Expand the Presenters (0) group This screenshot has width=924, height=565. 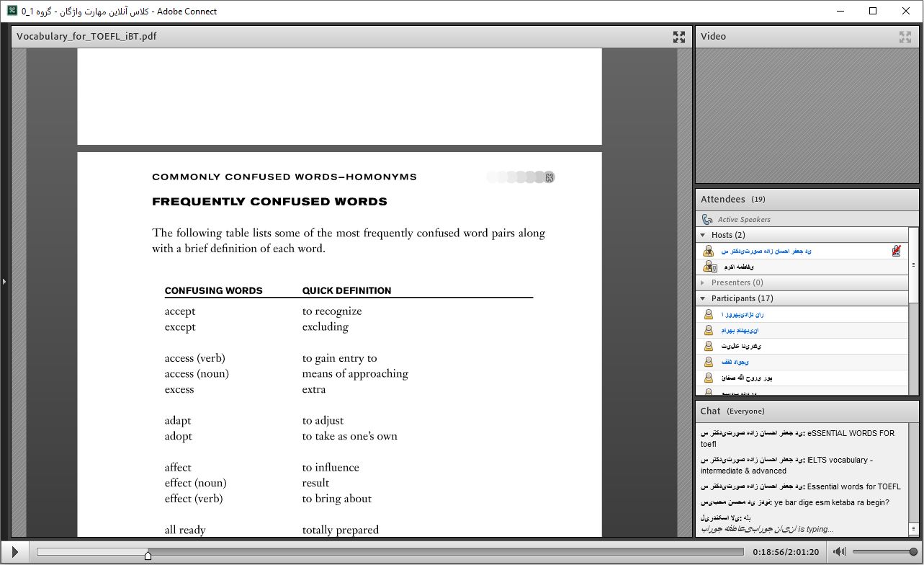703,282
